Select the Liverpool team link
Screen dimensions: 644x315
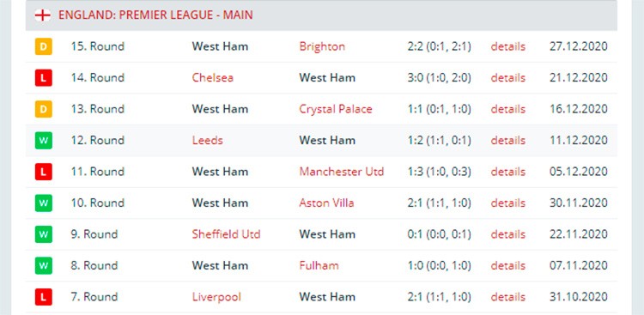pos(216,296)
